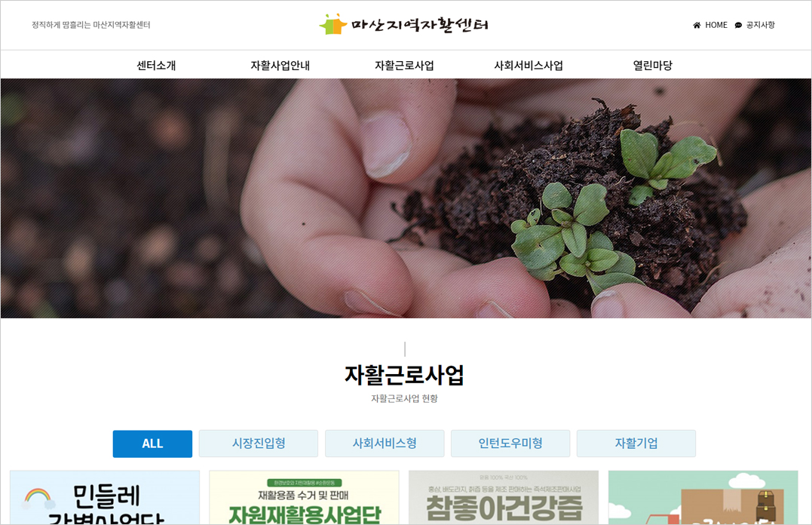This screenshot has width=812, height=525.
Task: Click the HOME link text
Action: (x=716, y=25)
